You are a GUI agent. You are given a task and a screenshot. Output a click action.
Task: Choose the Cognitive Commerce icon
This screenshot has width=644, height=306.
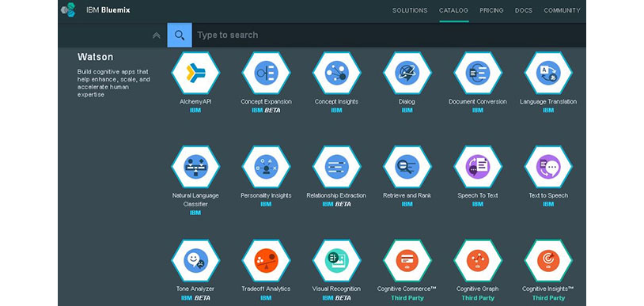pos(407,261)
